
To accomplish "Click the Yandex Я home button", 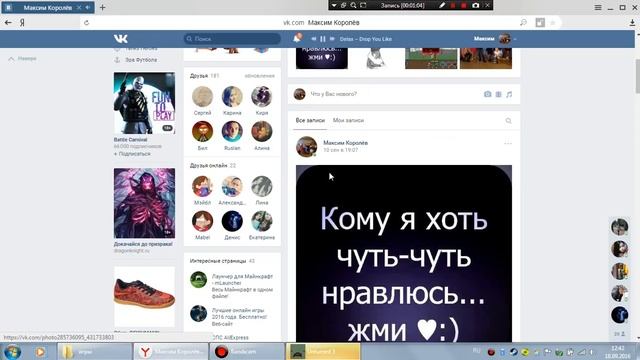I will click(x=22, y=23).
